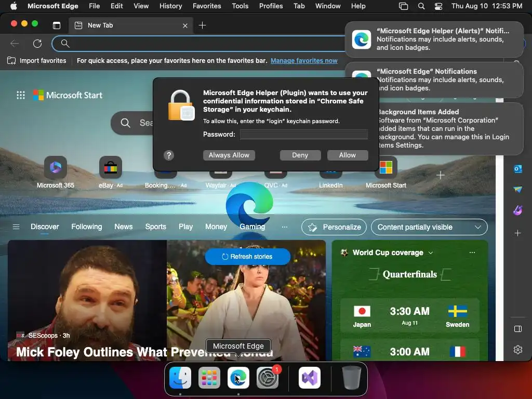This screenshot has height=399, width=532.
Task: Select the News feed tab
Action: pos(124,227)
